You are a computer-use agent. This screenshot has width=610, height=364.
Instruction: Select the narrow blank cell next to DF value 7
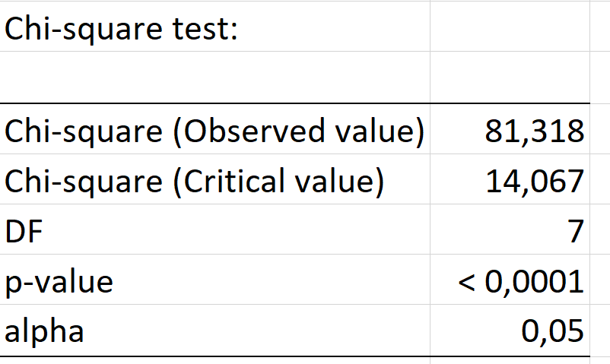600,229
